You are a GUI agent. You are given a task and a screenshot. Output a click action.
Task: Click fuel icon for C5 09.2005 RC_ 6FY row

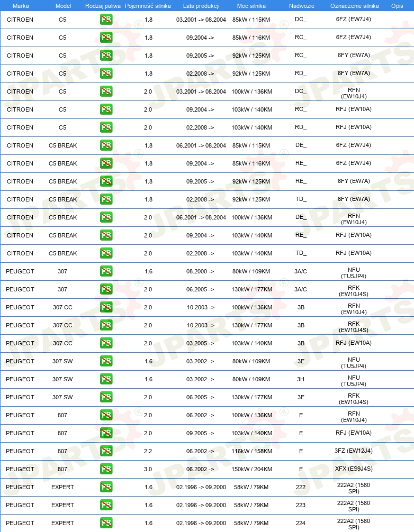[x=106, y=56]
